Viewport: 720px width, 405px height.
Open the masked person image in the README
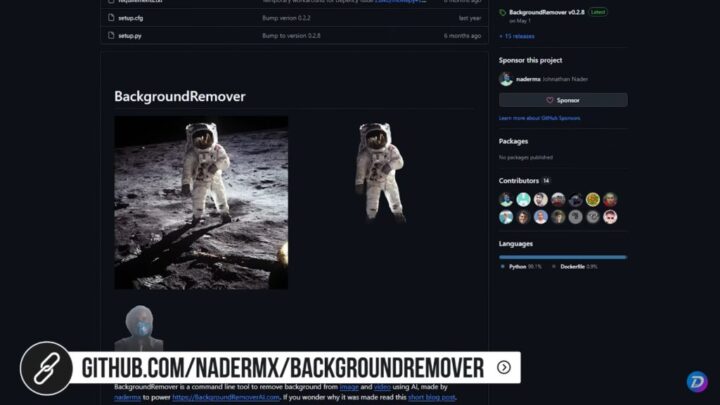click(139, 328)
